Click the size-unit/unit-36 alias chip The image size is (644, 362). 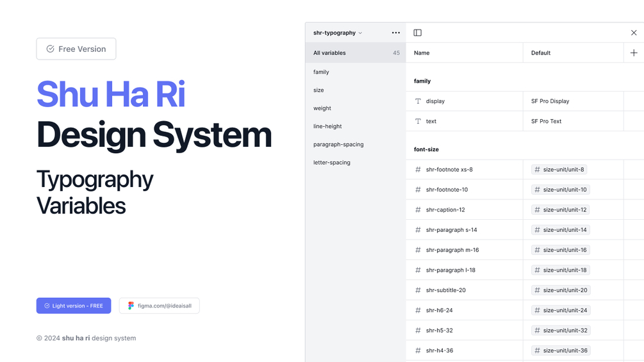(561, 350)
